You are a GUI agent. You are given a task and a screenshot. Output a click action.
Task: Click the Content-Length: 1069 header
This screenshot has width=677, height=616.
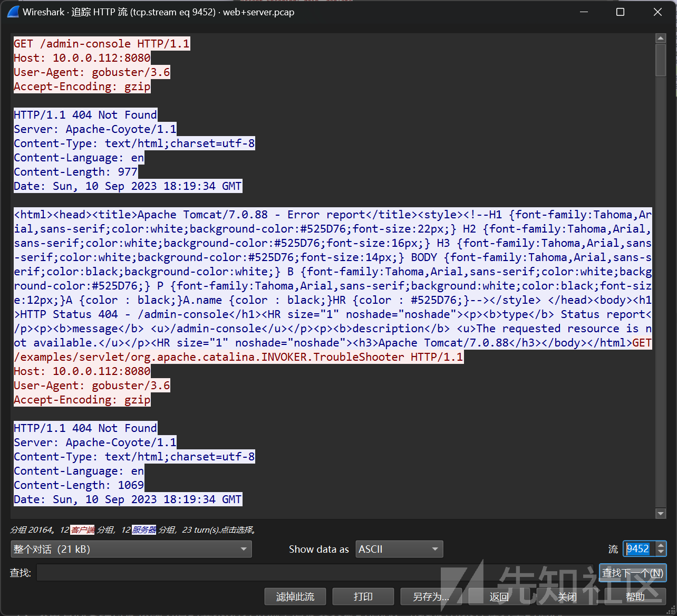(79, 485)
